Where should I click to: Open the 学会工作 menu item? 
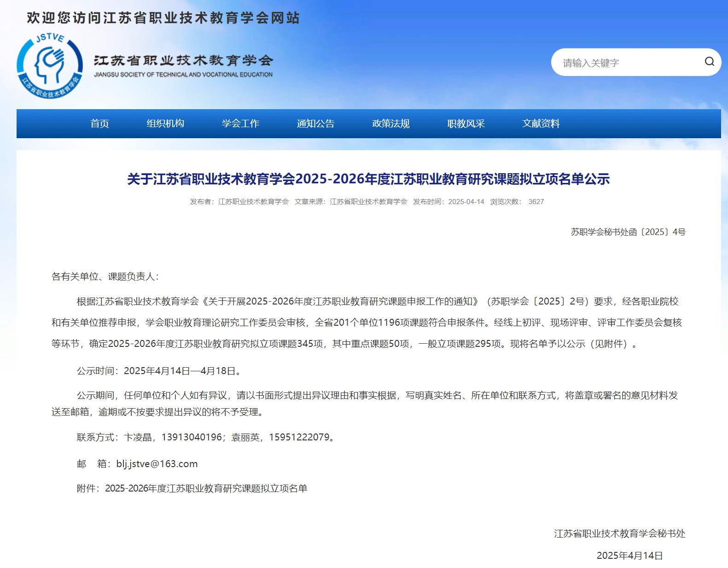pos(240,123)
